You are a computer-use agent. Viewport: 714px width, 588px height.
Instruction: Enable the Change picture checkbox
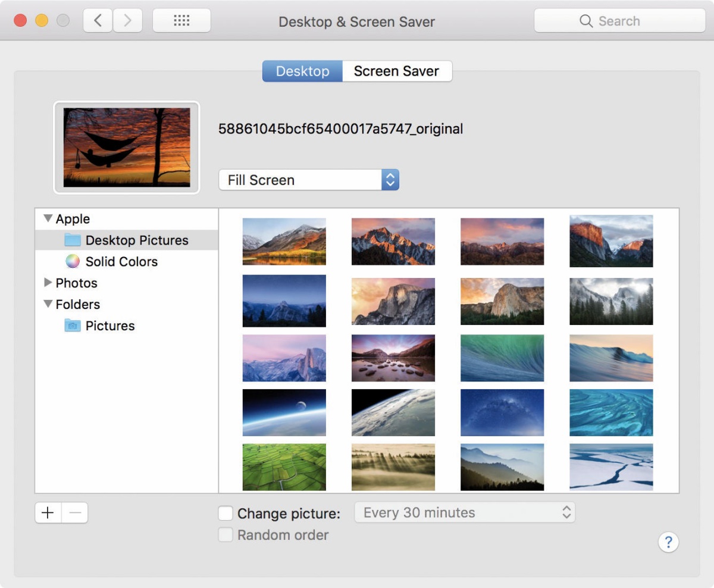[226, 513]
